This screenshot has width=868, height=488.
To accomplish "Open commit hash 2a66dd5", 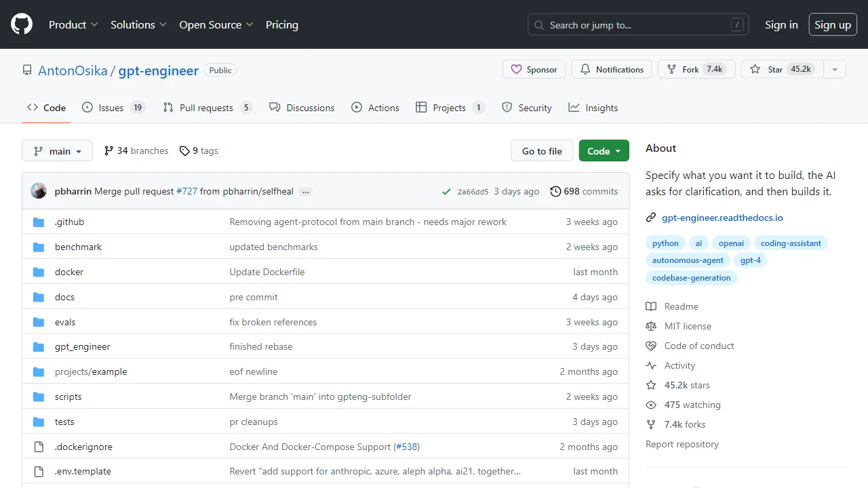I will [473, 192].
